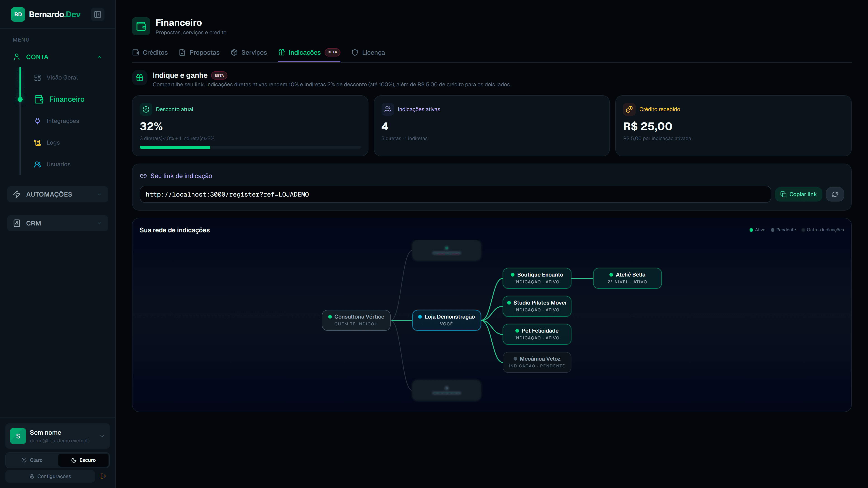868x488 pixels.
Task: Expand the CRM menu section
Action: 57,223
